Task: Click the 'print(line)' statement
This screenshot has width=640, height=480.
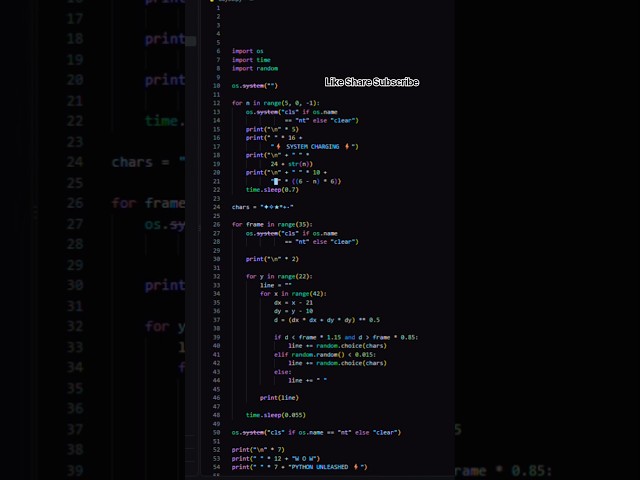Action: tap(279, 398)
